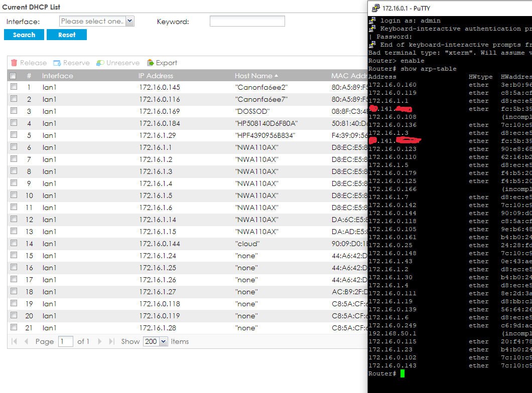This screenshot has height=393, width=532.
Task: Click host name "Canonfa6ee2"
Action: point(261,87)
